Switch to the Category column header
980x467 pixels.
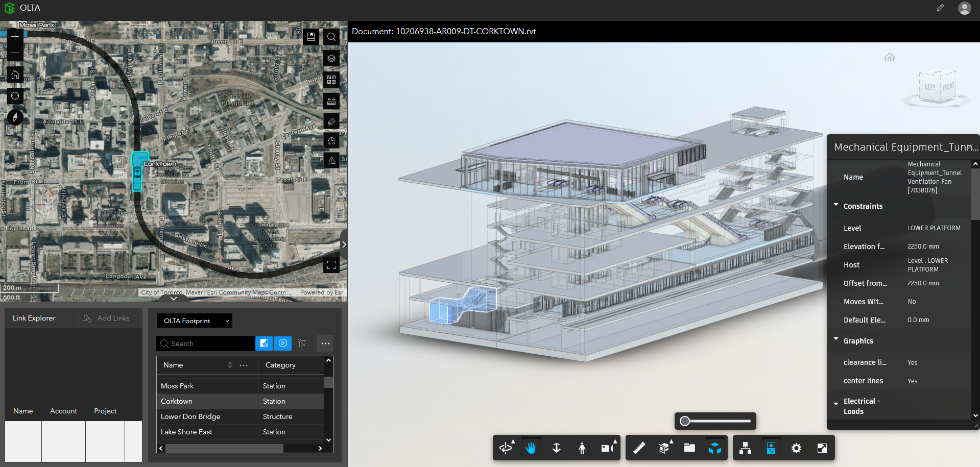tap(280, 365)
